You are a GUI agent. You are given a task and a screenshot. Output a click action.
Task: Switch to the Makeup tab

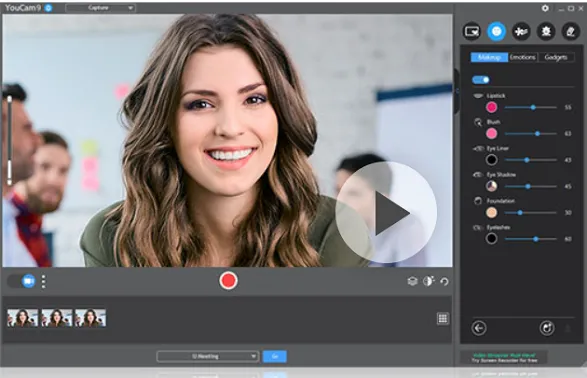coord(489,57)
